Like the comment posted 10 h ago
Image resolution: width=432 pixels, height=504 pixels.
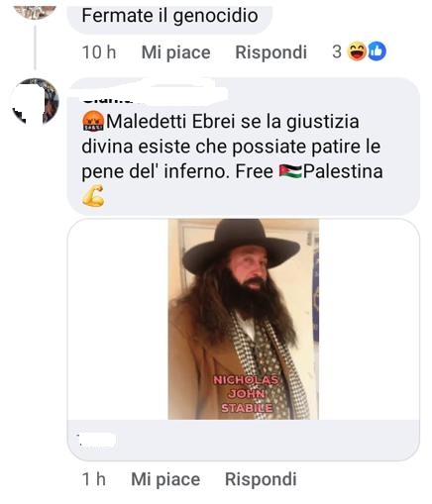coord(176,52)
